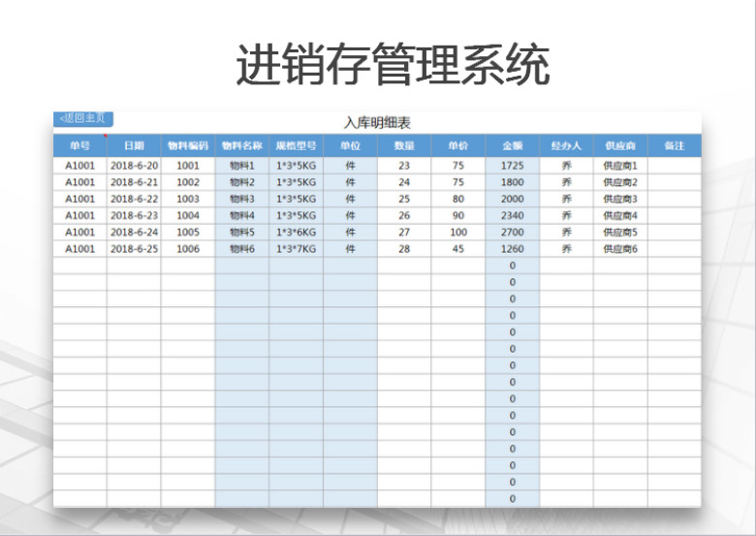
Task: Select quantity cell 23
Action: (404, 166)
